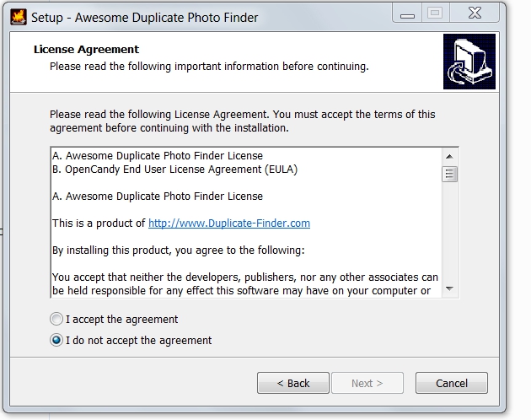Viewport: 531px width, 420px height.
Task: Click the "You accept that neither" paragraph
Action: 245,283
